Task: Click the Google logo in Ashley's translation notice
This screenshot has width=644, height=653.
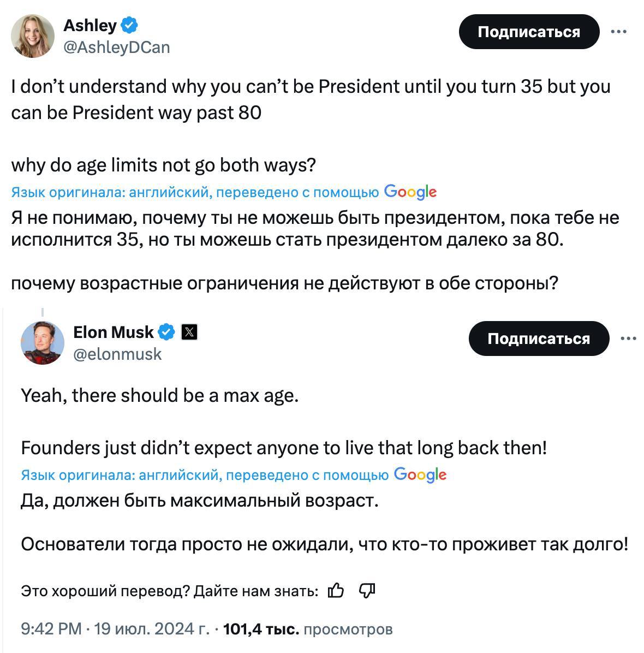Action: coord(410,192)
